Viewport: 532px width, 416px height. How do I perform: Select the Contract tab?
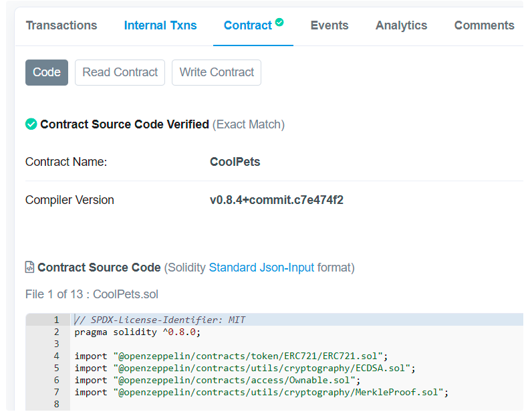[248, 25]
